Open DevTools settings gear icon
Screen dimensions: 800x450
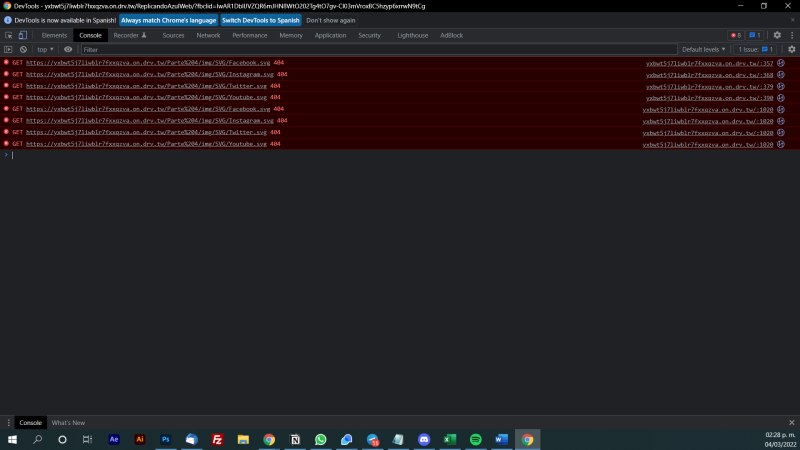click(x=777, y=35)
